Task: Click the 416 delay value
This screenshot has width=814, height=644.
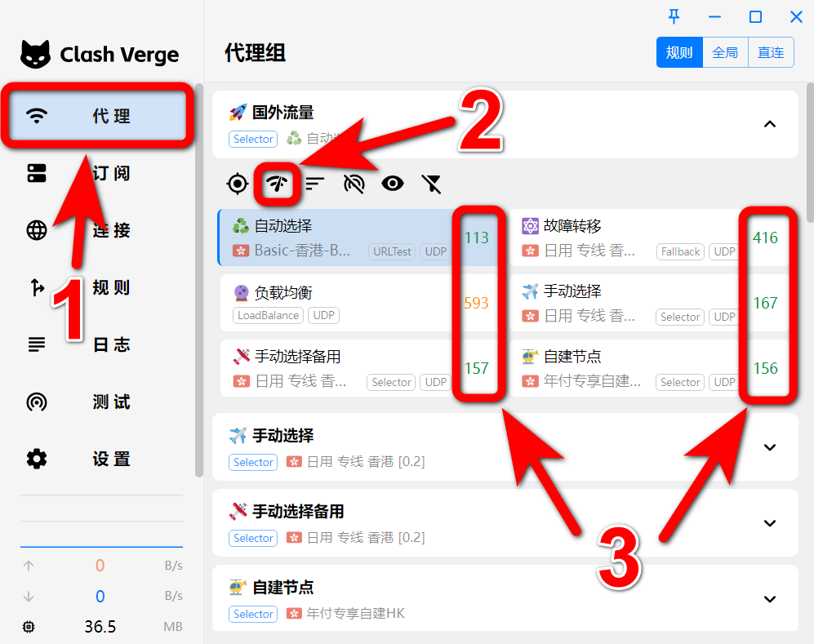Action: 766,238
